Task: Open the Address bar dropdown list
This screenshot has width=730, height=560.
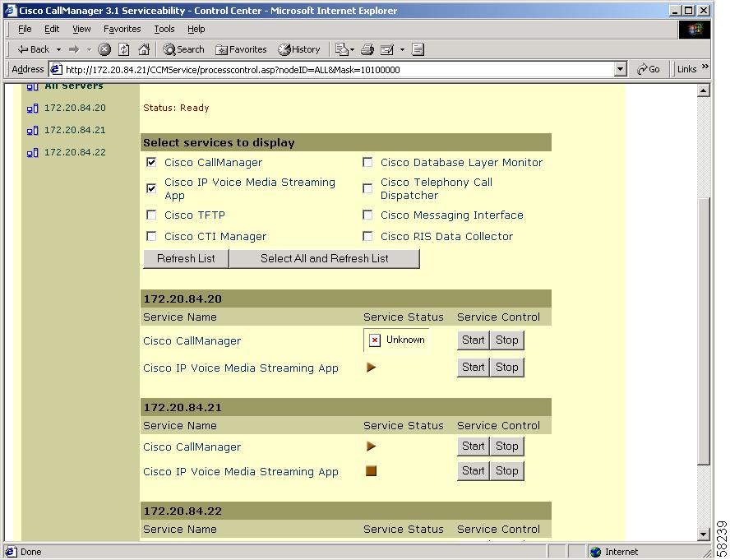Action: (x=620, y=69)
